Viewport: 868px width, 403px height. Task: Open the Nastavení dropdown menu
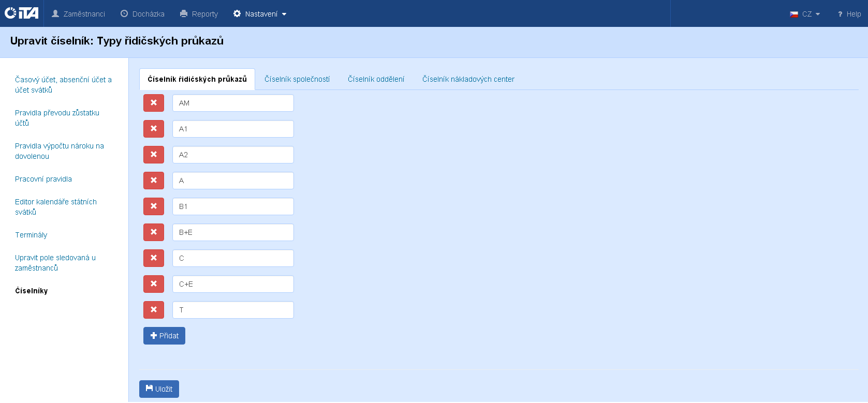(x=260, y=14)
